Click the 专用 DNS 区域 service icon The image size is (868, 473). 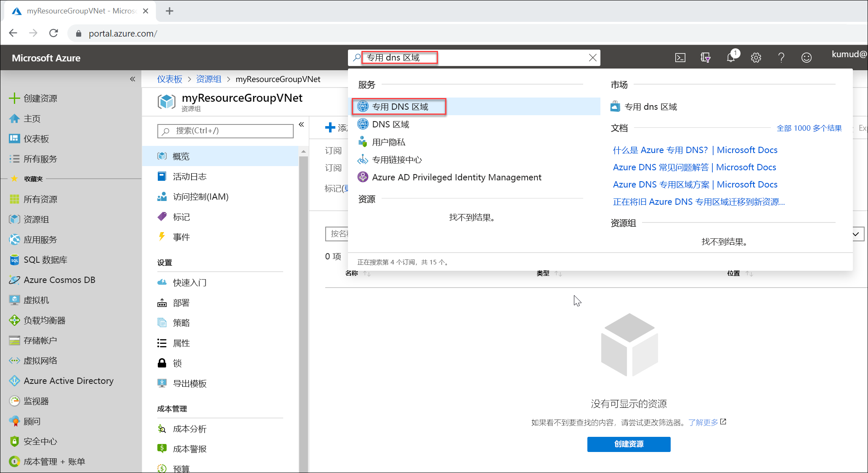(x=363, y=106)
